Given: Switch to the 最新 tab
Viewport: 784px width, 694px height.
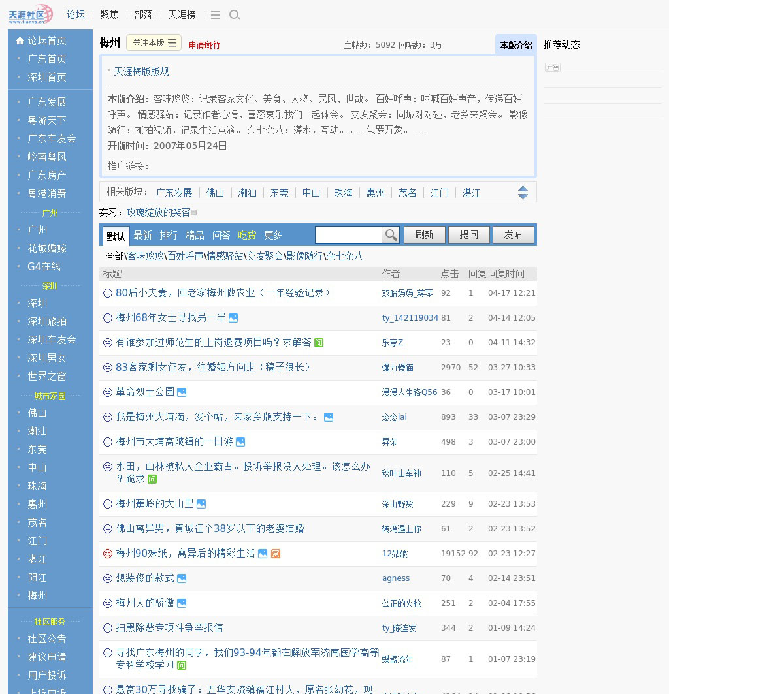Looking at the screenshot, I should pos(142,235).
